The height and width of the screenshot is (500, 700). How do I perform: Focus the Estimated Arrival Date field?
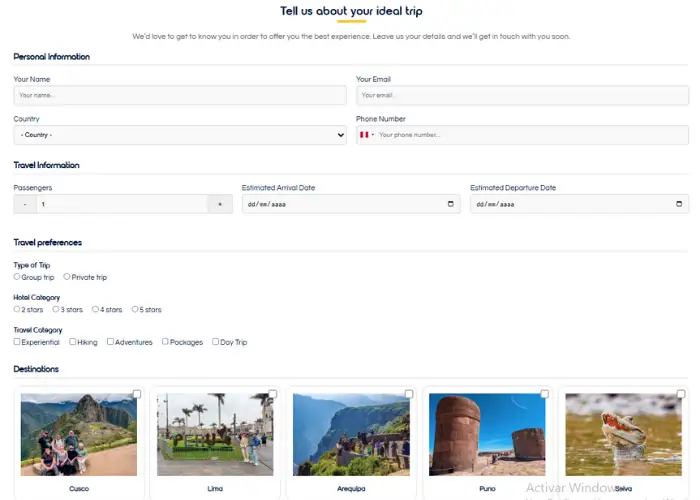point(351,204)
